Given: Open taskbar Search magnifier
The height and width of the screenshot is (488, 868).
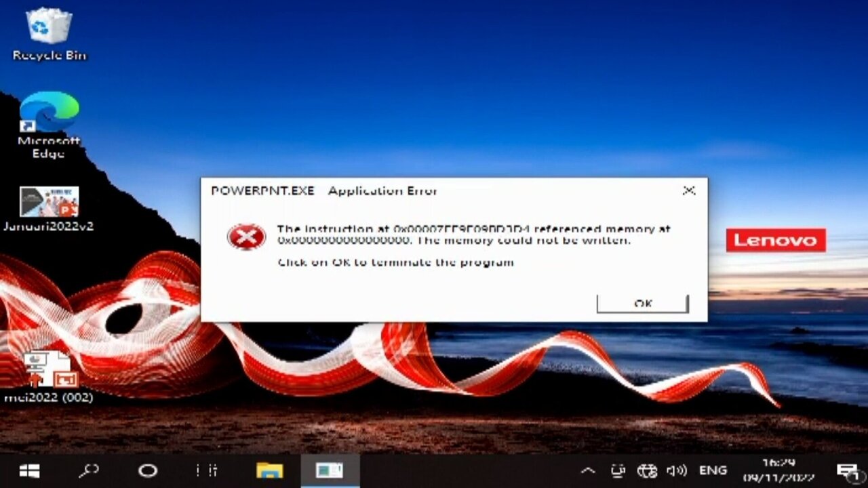Looking at the screenshot, I should [x=90, y=470].
